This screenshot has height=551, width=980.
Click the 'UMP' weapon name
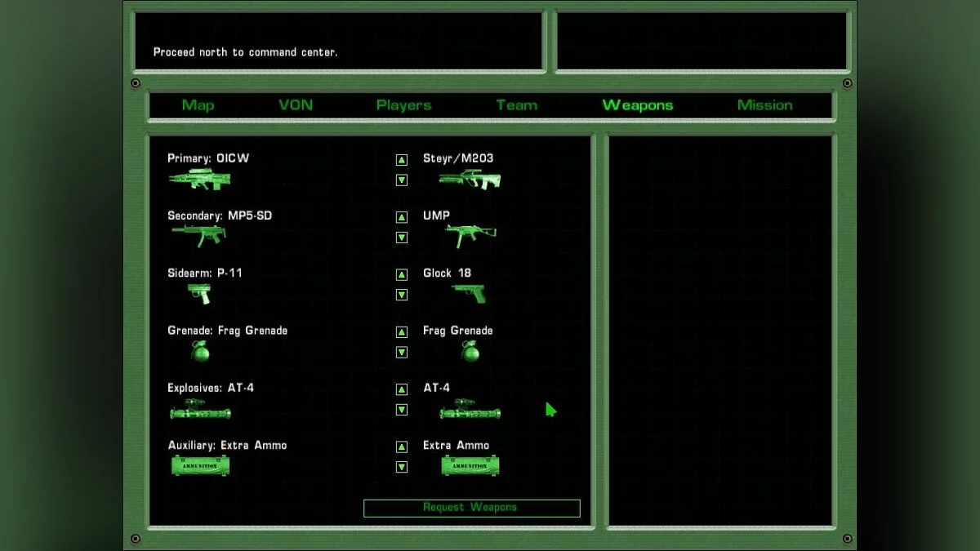click(437, 216)
